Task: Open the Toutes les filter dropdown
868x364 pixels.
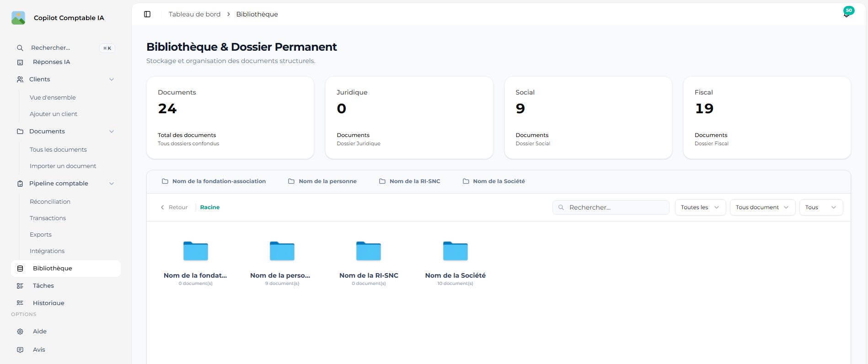Action: tap(700, 207)
